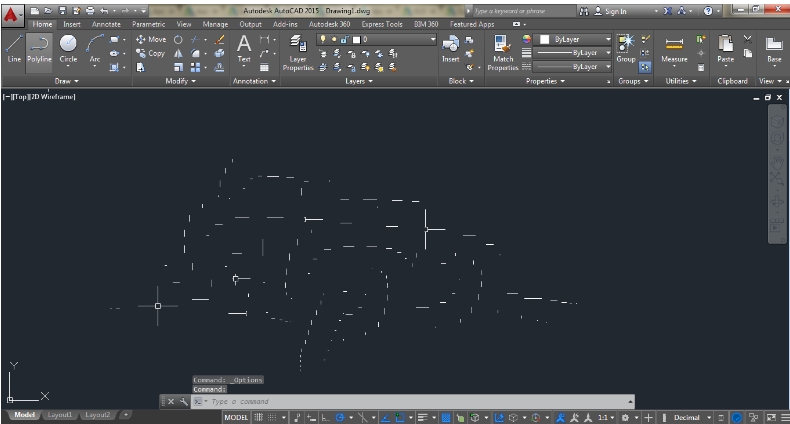Toggle 2D object snap in status bar
The height and width of the screenshot is (424, 790).
(x=400, y=417)
